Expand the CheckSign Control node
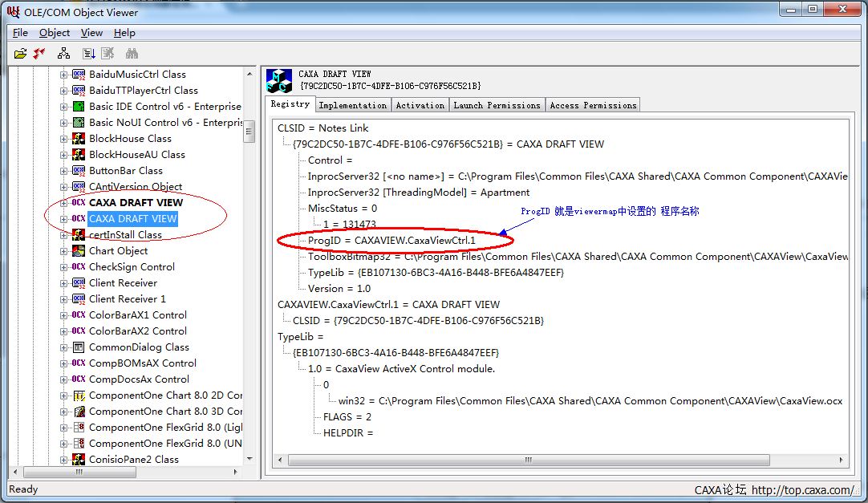This screenshot has width=868, height=503. point(64,267)
